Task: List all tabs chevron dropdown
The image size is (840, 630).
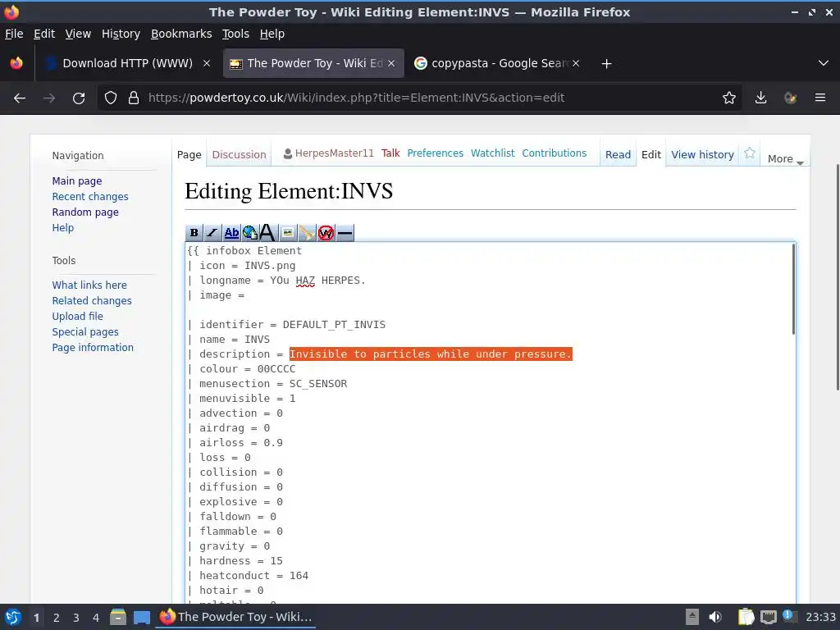Action: point(824,63)
